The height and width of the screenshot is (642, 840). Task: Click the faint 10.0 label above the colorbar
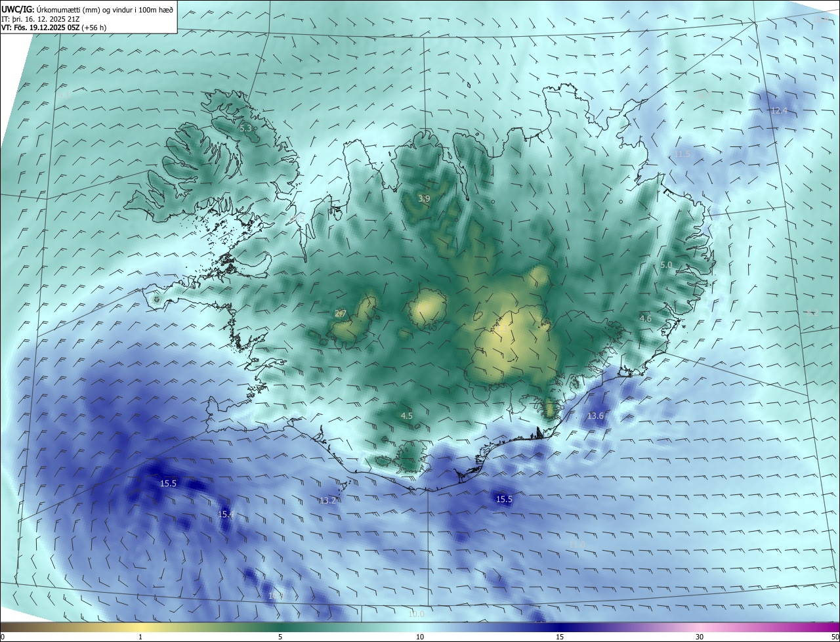416,614
